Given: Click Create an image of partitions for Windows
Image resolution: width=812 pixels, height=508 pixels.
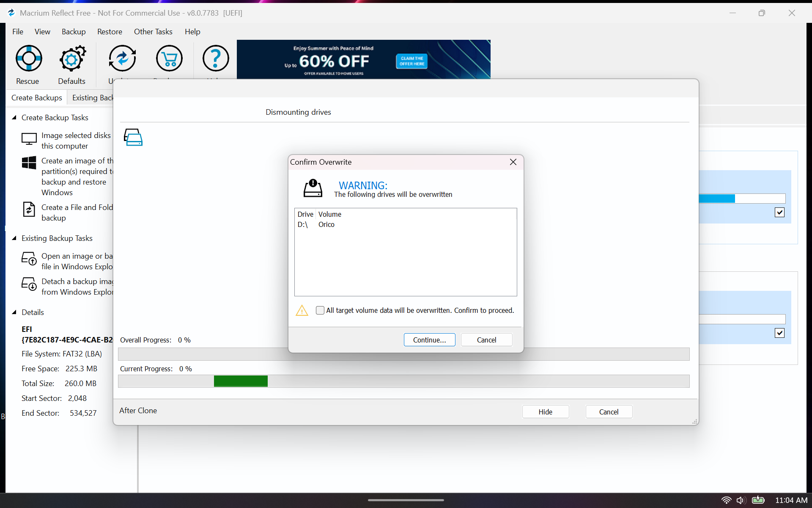Looking at the screenshot, I should [77, 177].
